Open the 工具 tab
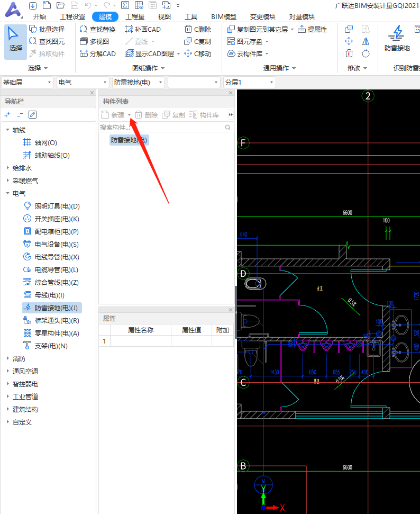 point(190,17)
